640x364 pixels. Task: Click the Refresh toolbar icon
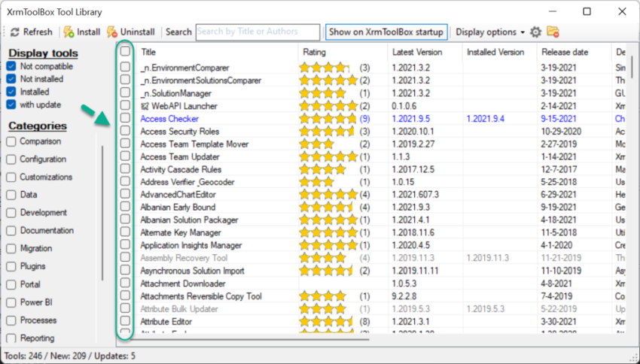15,32
